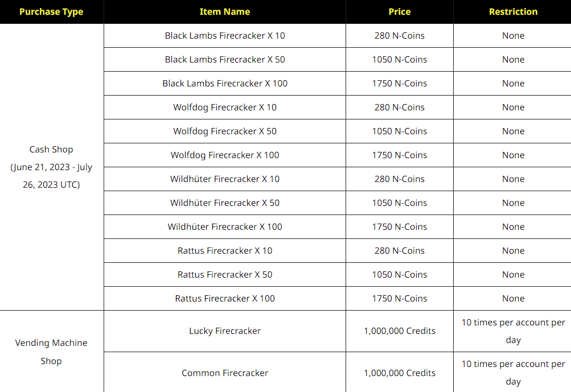Select the Black Lambs Firecracker X 10 cell
This screenshot has height=392, width=571.
pyautogui.click(x=225, y=35)
